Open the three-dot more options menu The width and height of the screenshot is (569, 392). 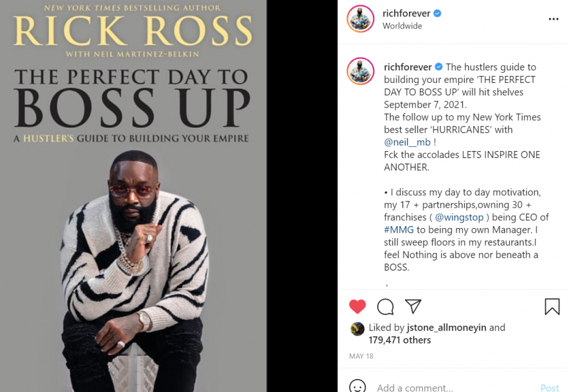(554, 19)
